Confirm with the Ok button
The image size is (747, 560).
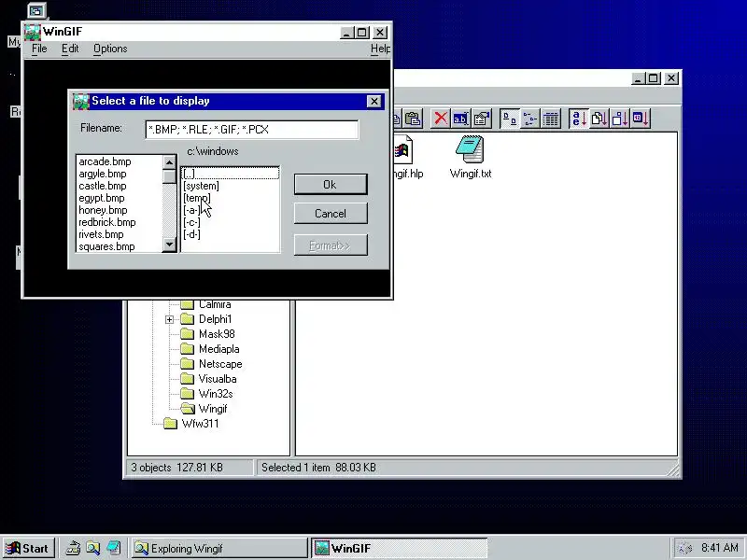point(331,184)
